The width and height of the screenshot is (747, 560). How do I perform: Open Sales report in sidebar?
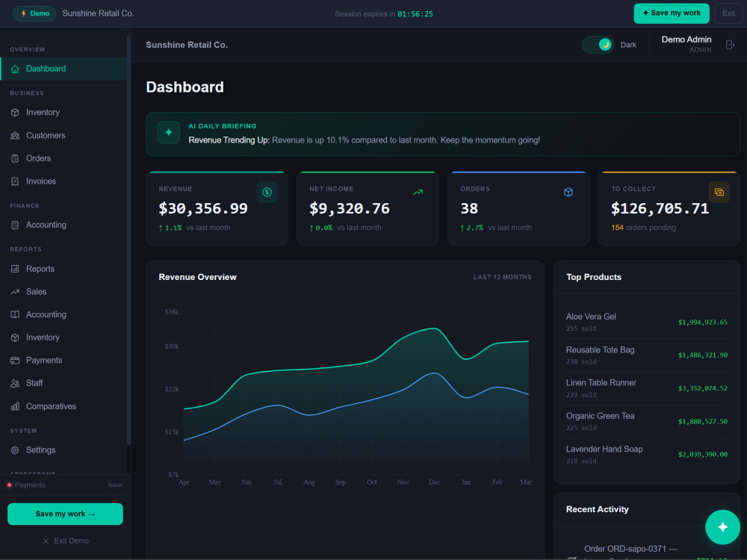(x=63, y=291)
